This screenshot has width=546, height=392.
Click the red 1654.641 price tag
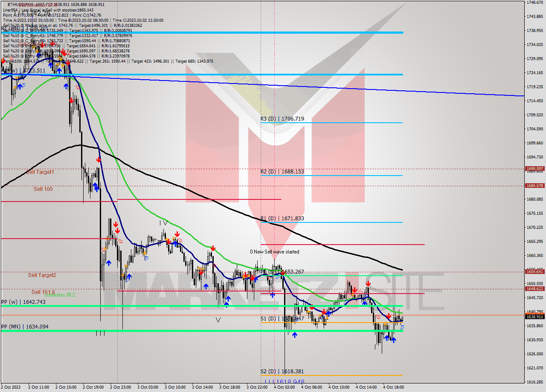click(x=534, y=271)
